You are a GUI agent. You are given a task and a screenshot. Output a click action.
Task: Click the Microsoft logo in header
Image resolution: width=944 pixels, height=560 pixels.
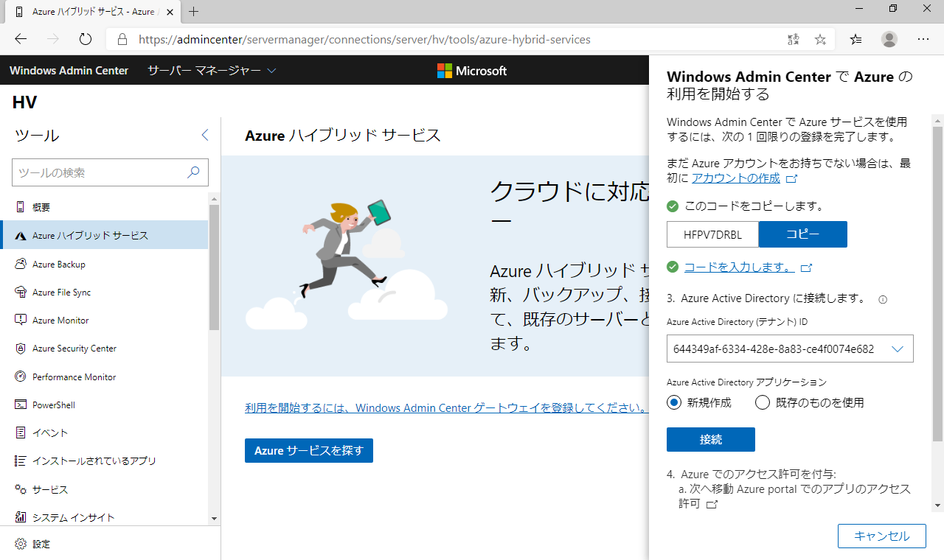[x=472, y=71]
